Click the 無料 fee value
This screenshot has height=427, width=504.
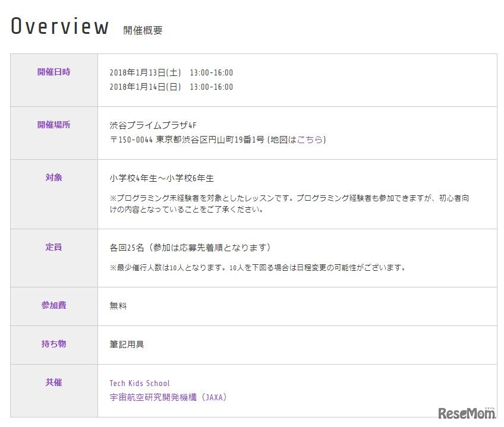[x=118, y=305]
